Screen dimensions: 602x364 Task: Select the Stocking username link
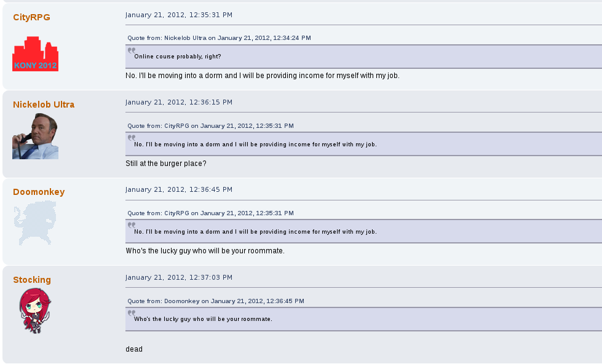coord(32,280)
